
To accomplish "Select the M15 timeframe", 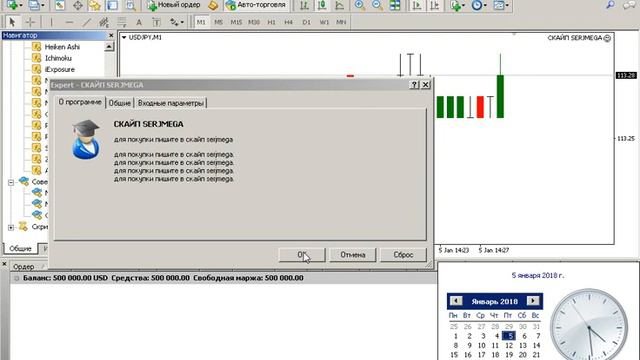I will click(x=236, y=22).
